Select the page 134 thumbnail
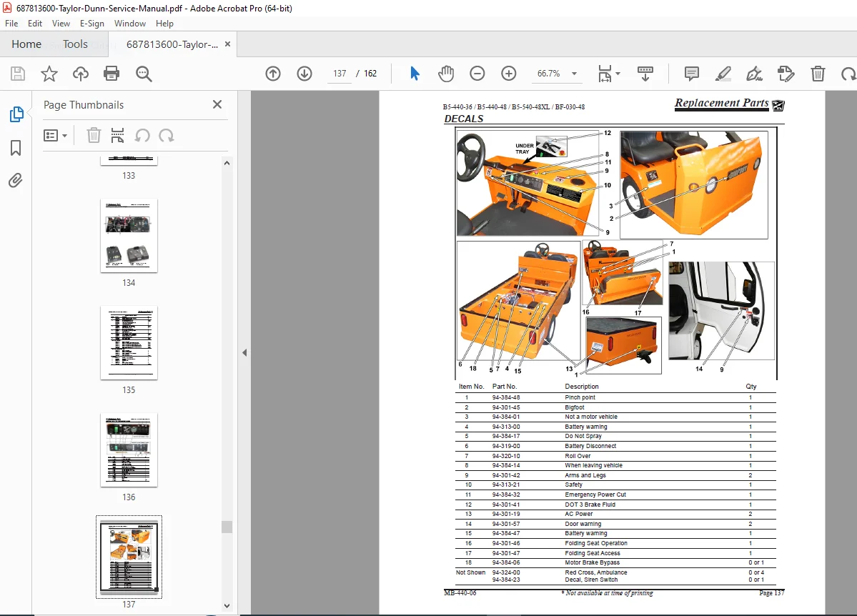The width and height of the screenshot is (857, 616). [x=129, y=236]
